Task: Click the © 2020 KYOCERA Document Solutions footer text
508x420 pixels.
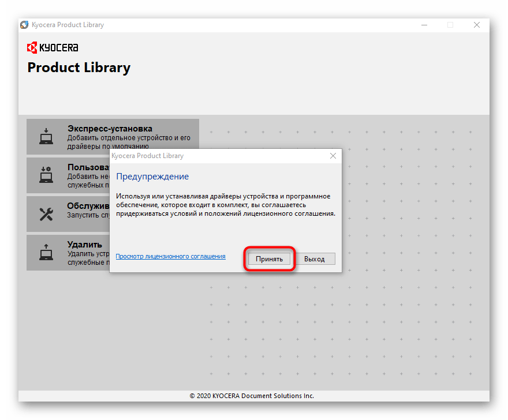Action: (x=252, y=396)
